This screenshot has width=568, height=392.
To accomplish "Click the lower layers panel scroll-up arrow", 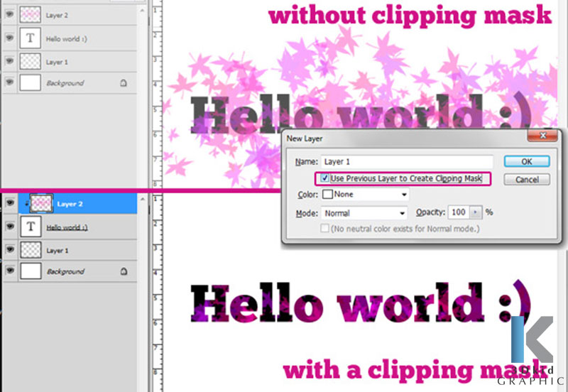I will pos(143,199).
